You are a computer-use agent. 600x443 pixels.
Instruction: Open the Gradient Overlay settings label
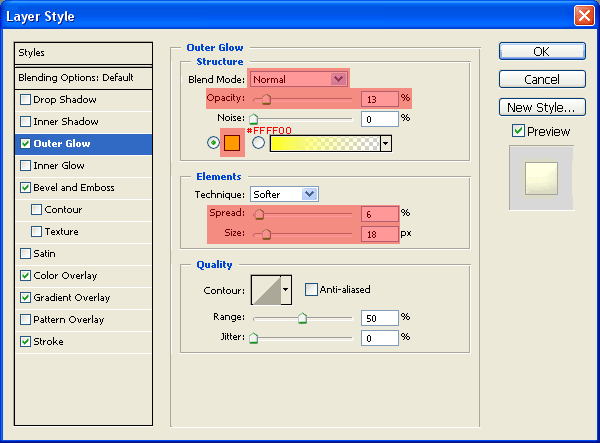(72, 298)
